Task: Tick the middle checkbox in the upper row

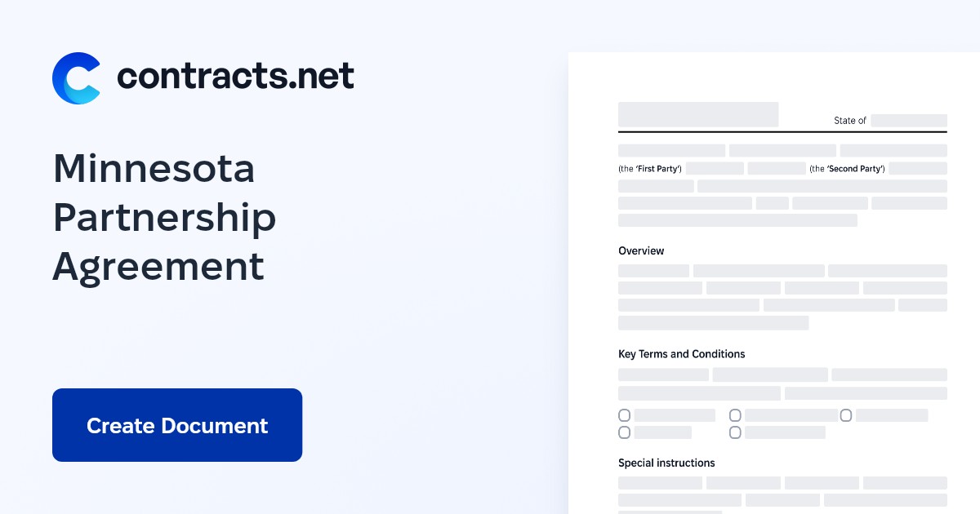Action: 735,415
